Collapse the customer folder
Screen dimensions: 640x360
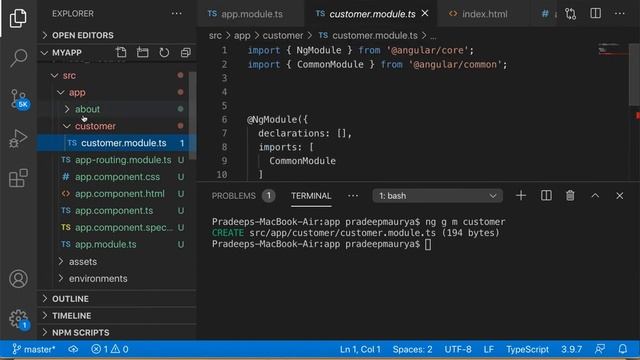coord(96,126)
